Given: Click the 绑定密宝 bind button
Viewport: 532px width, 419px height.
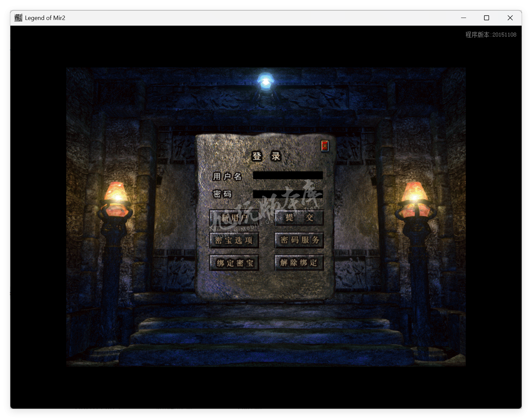Looking at the screenshot, I should coord(234,263).
